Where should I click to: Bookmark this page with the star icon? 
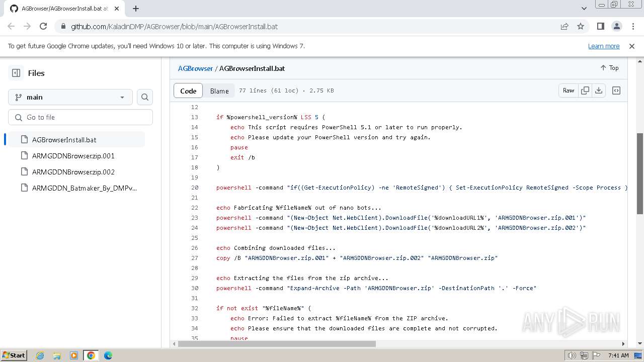(x=581, y=26)
